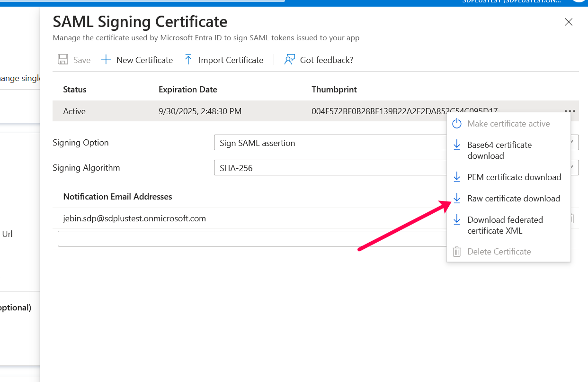Select the Active certificate row thumbprint
The height and width of the screenshot is (382, 588).
(x=379, y=111)
